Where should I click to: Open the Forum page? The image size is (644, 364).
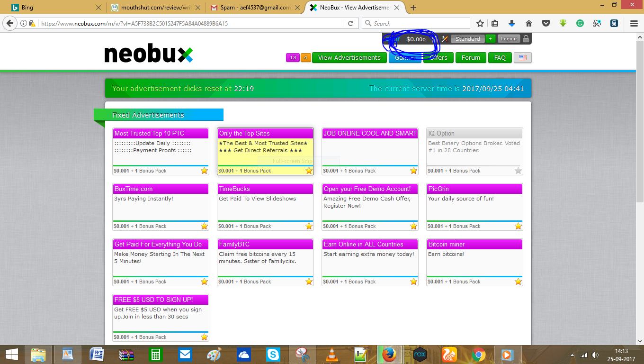470,57
